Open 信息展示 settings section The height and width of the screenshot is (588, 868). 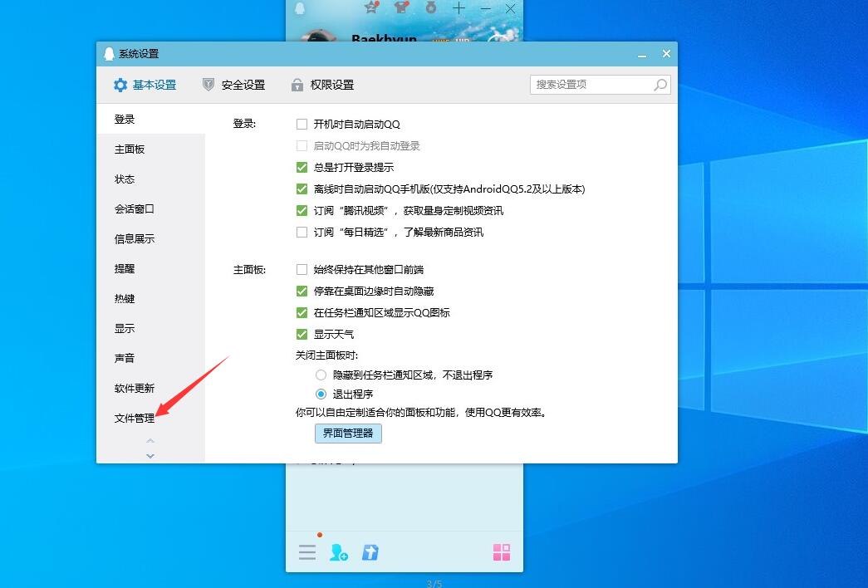150,238
